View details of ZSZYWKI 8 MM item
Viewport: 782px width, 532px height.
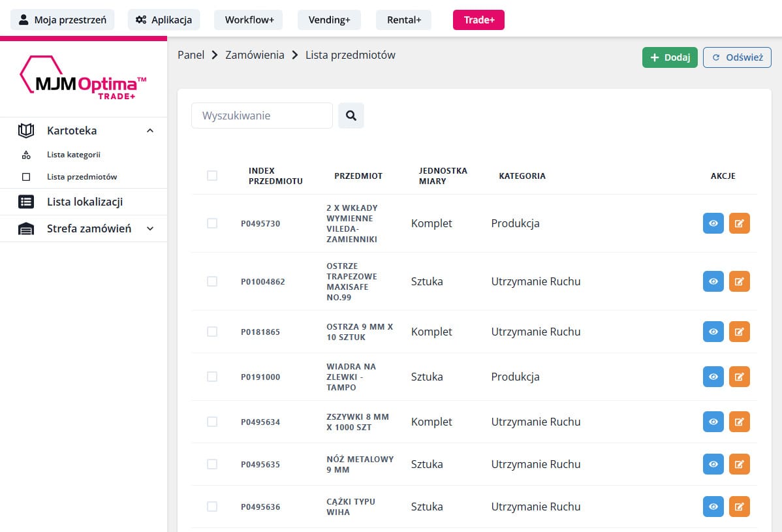click(x=713, y=422)
